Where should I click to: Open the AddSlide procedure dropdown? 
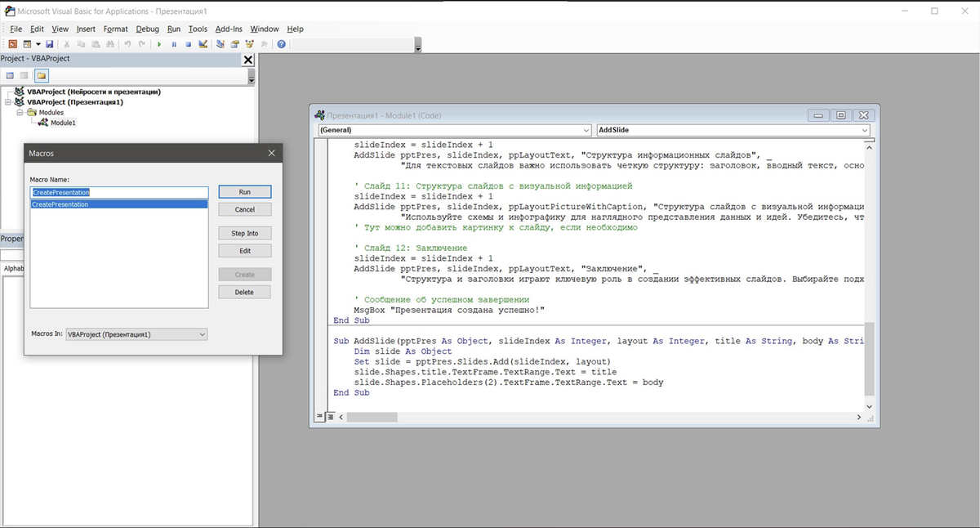864,130
